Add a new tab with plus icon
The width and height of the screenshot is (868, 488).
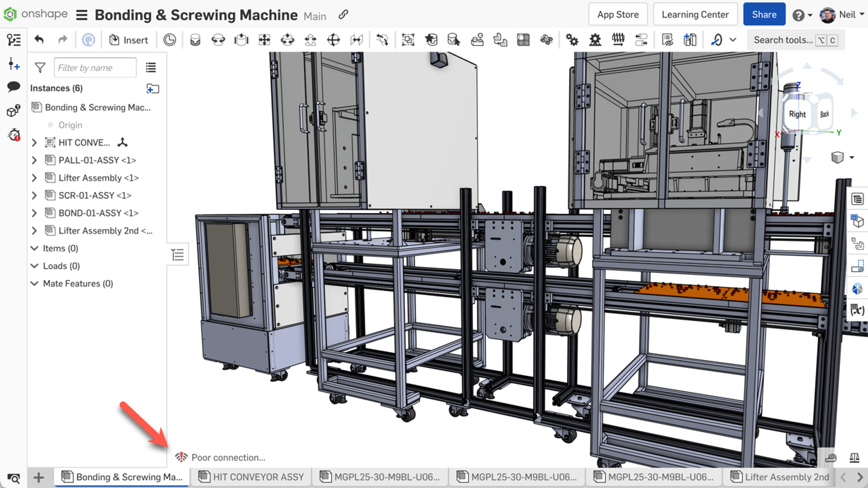39,477
